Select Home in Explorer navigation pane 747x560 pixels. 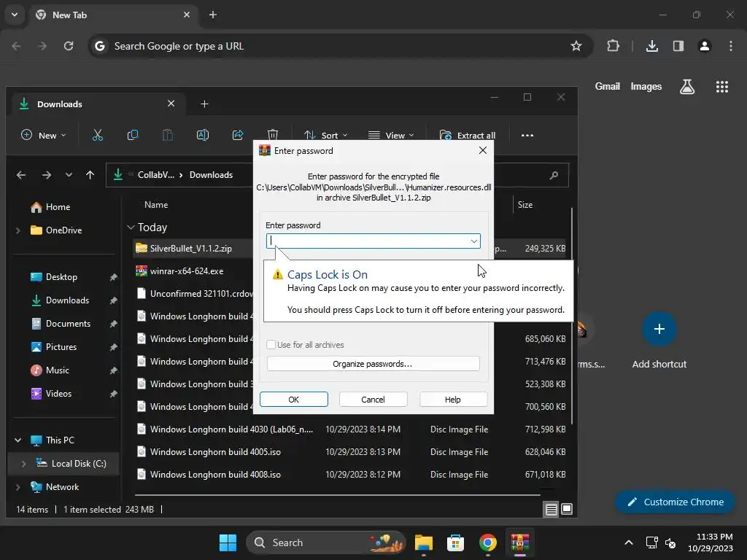pyautogui.click(x=58, y=207)
